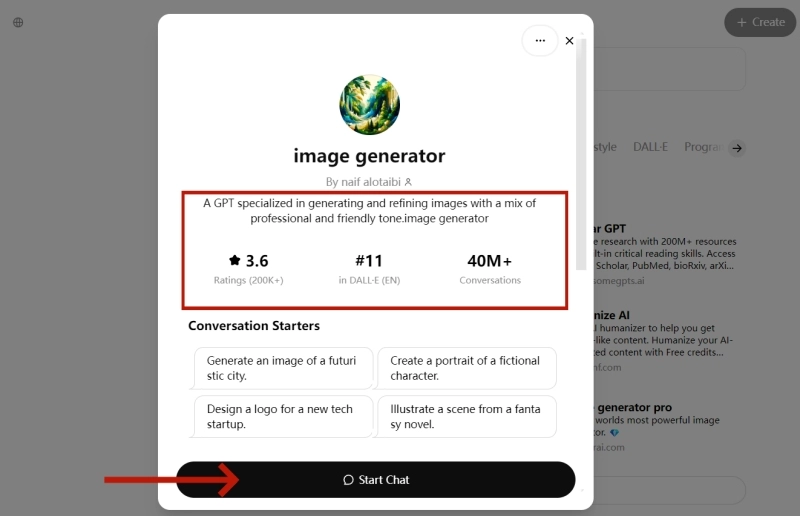The width and height of the screenshot is (800, 516).
Task: Click the dialog's vertical scrollbar
Action: click(x=582, y=150)
